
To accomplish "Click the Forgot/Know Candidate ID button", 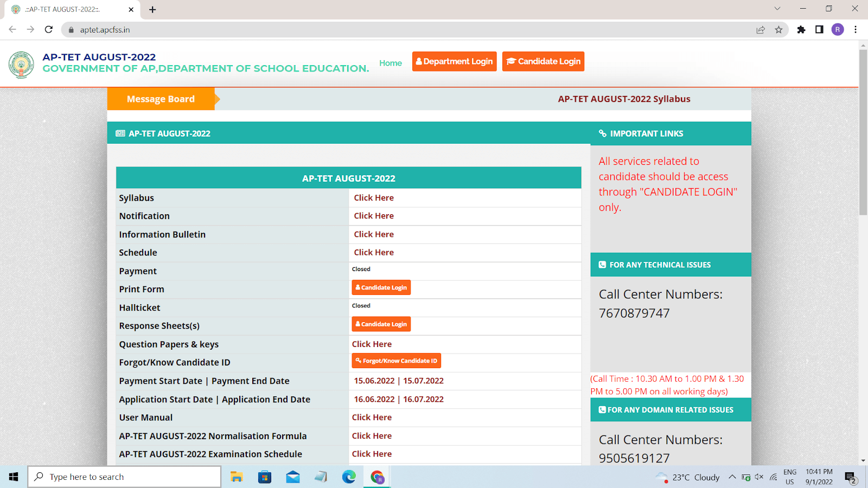I will tap(396, 360).
